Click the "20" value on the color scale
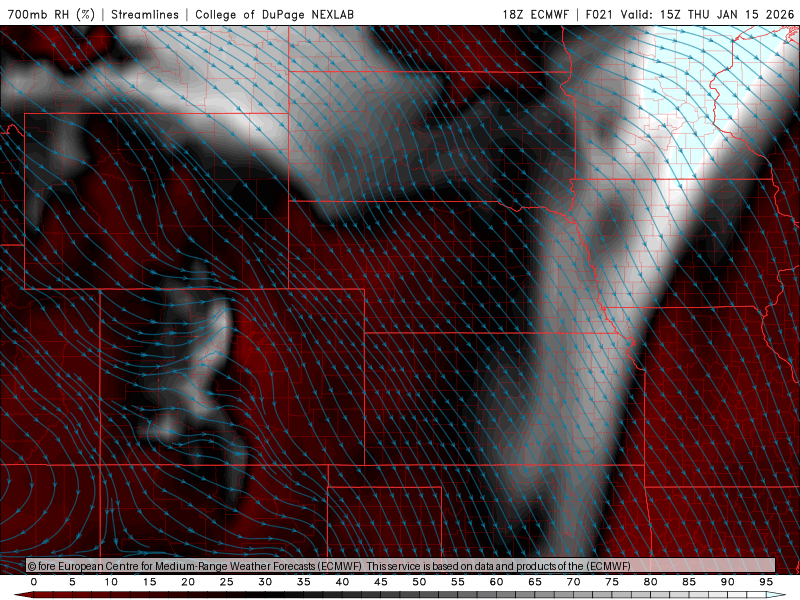This screenshot has width=800, height=600. click(x=188, y=582)
